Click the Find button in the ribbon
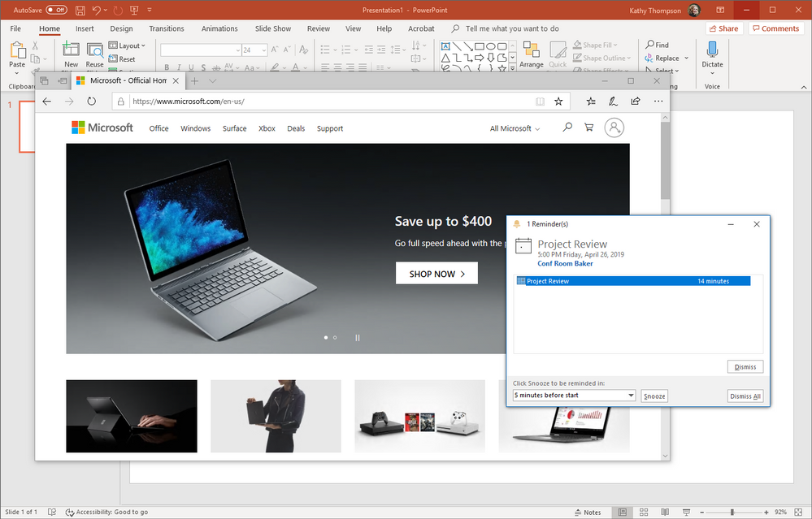Viewport: 812px width, 519px height. pos(658,45)
